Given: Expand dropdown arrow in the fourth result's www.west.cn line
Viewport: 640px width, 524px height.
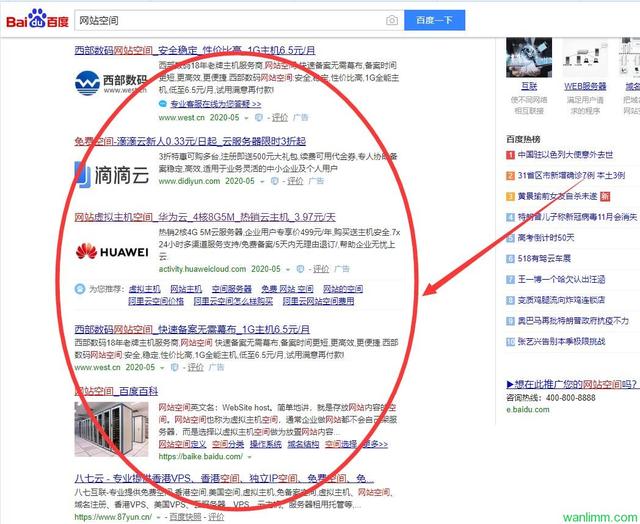Looking at the screenshot, I should click(162, 368).
